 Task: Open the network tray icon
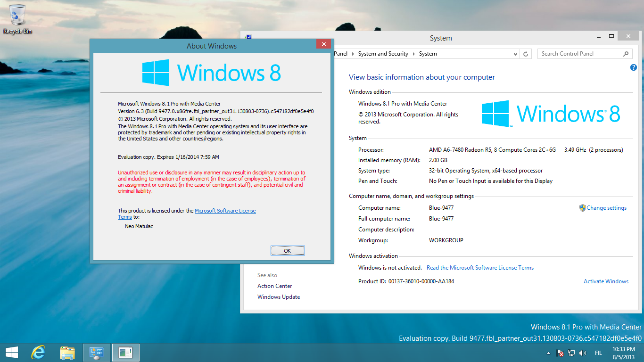click(571, 353)
